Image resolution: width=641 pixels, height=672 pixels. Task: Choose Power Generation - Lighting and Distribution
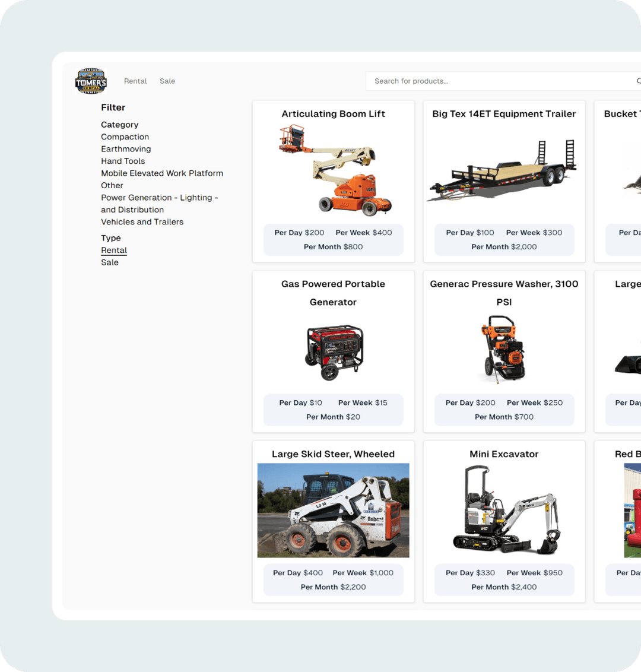[159, 203]
